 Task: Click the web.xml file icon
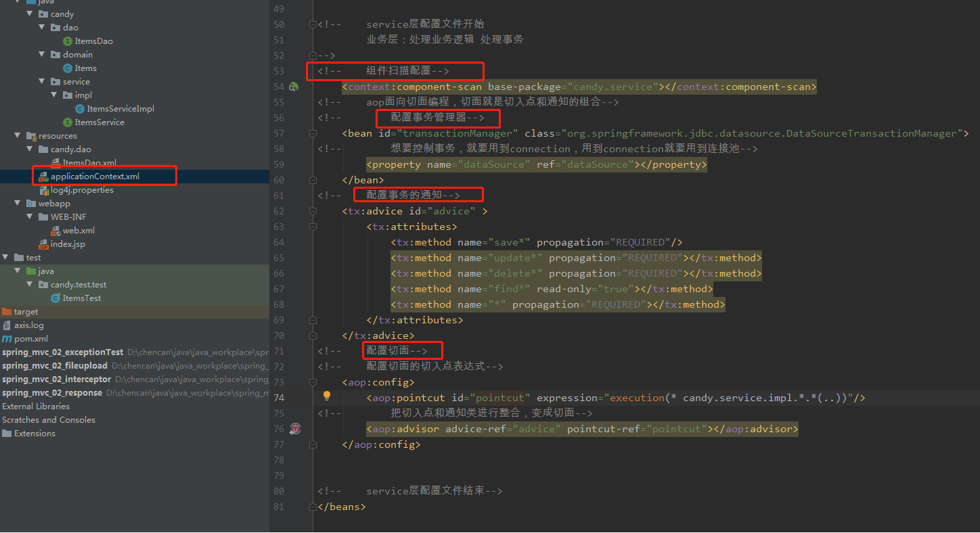55,231
